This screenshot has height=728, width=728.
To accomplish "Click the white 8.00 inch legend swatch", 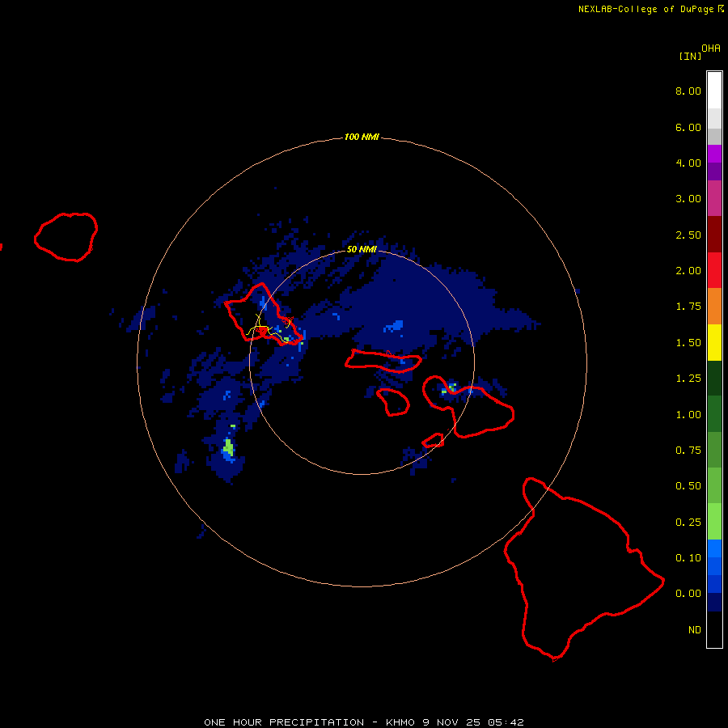I will 714,91.
